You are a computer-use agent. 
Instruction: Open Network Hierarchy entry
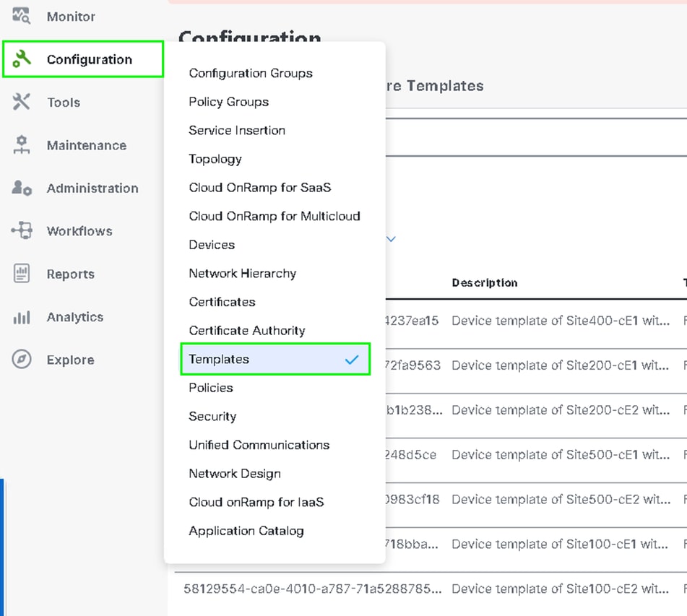point(242,274)
